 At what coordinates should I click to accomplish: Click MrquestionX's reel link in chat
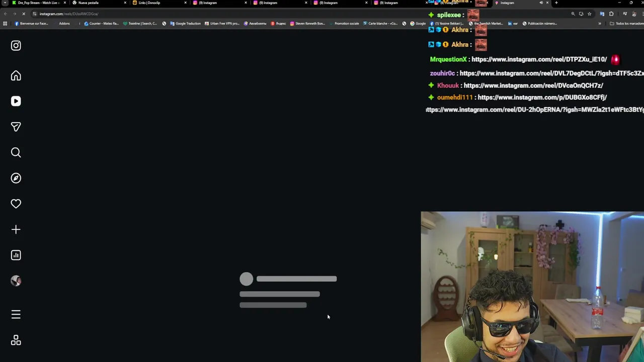click(x=539, y=59)
